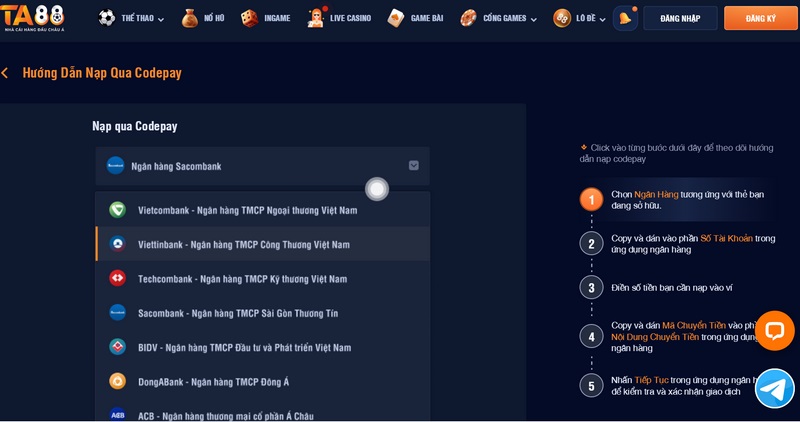Screen dimensions: 800x422
Task: Open the Game Bài menu
Action: tap(415, 18)
